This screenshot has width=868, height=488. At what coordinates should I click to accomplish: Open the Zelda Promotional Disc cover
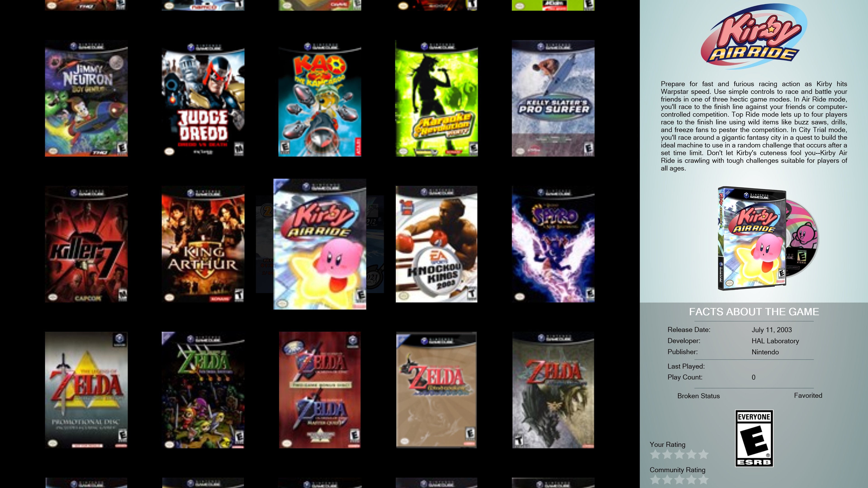86,390
